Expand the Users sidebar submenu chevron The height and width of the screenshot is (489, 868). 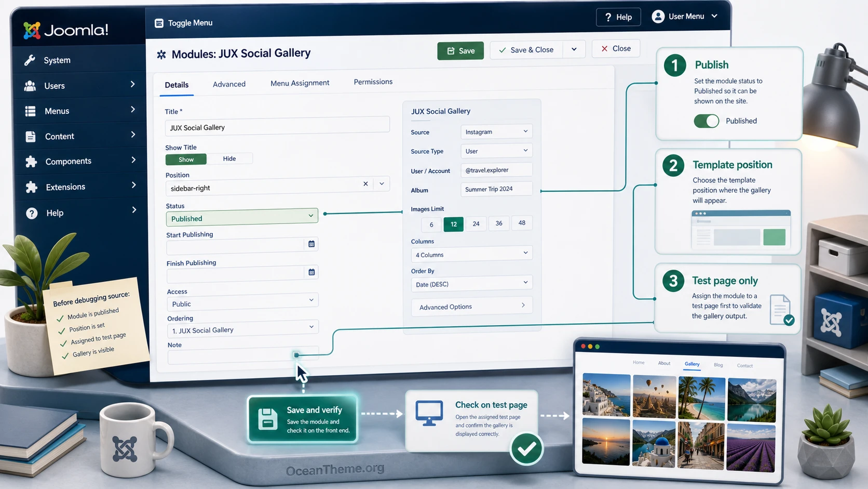coord(132,84)
